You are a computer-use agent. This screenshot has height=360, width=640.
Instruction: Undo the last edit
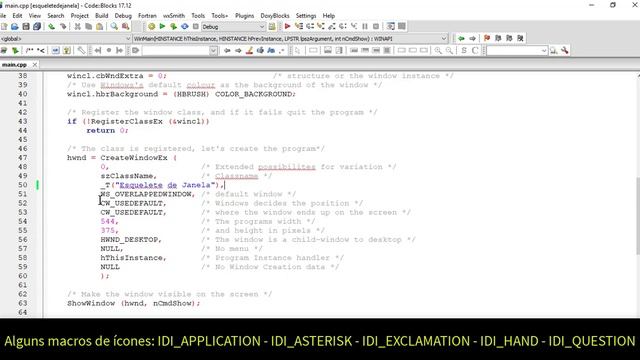tap(51, 27)
